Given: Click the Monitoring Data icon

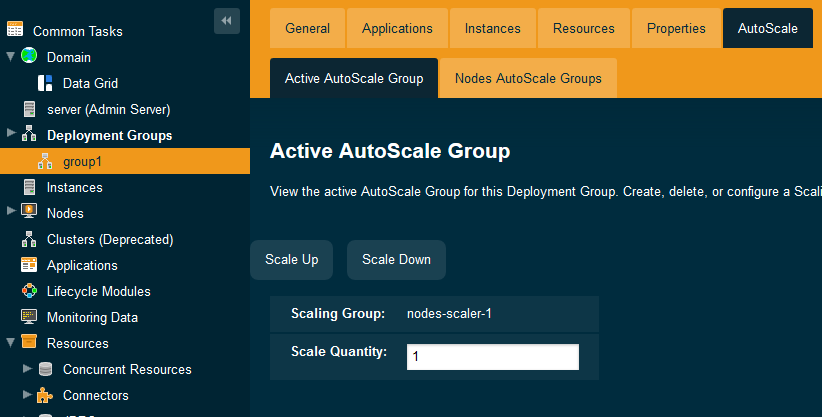Looking at the screenshot, I should coord(29,317).
